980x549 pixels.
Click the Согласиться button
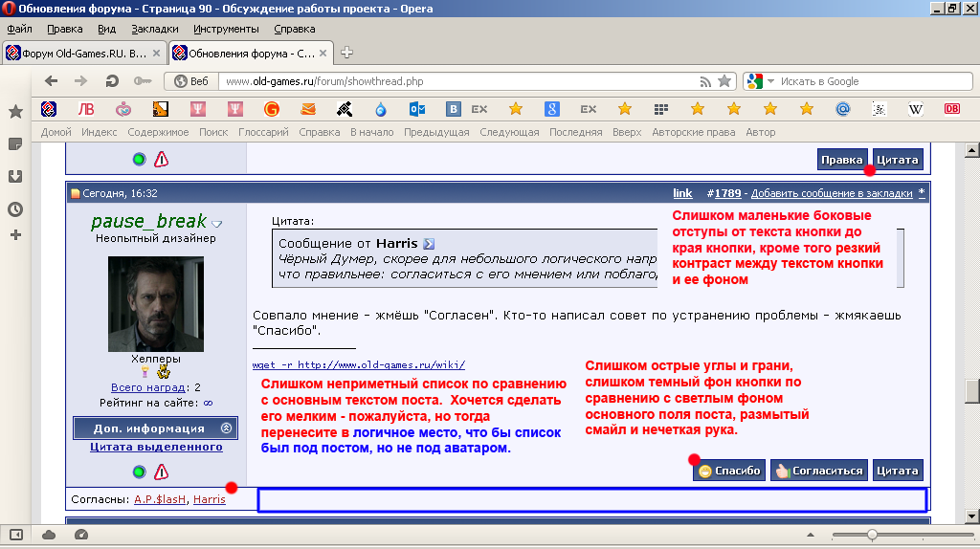point(819,471)
